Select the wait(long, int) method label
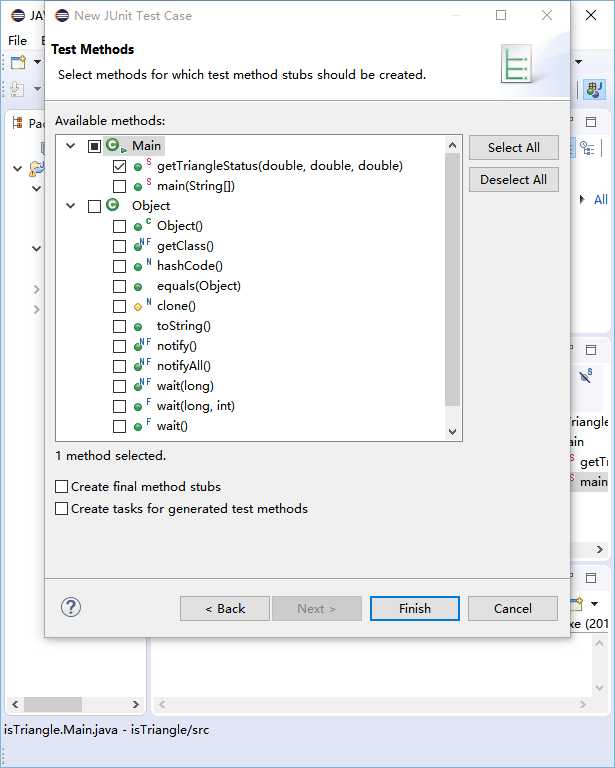This screenshot has height=768, width=615. tap(195, 406)
